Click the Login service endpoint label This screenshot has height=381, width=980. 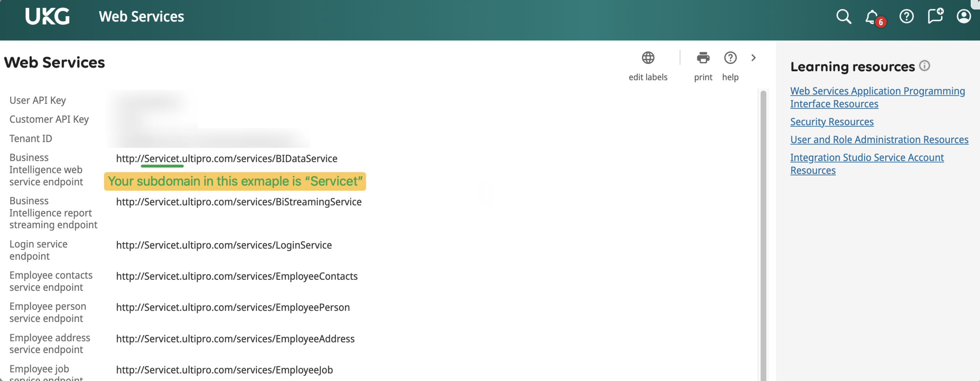coord(38,250)
